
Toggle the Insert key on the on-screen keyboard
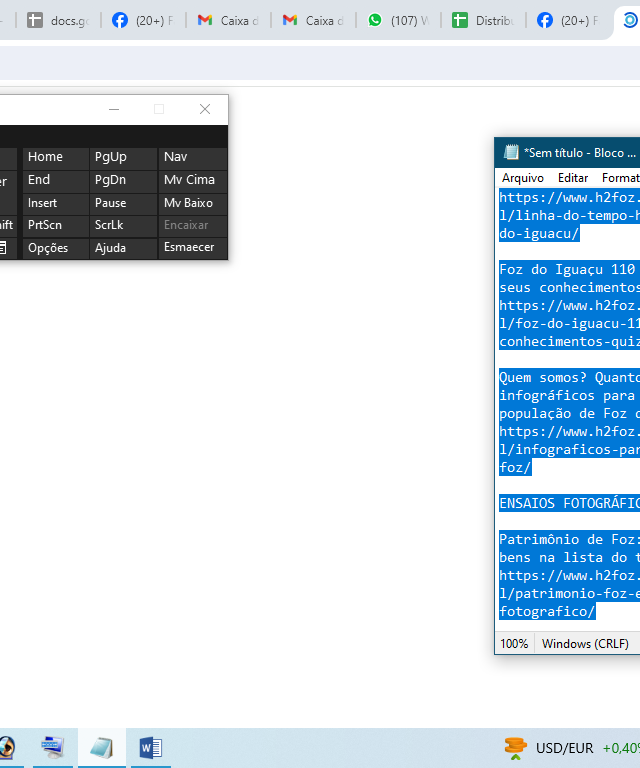[x=43, y=203]
